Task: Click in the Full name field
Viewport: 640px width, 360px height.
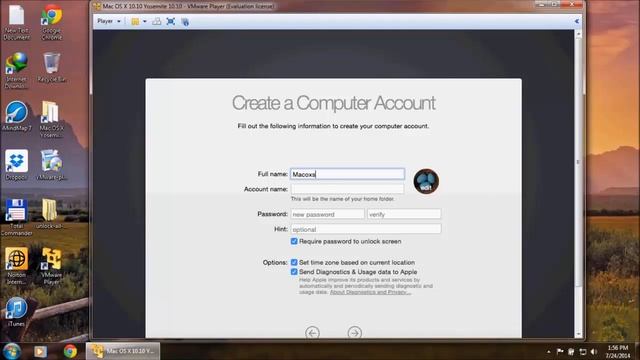Action: coord(347,174)
